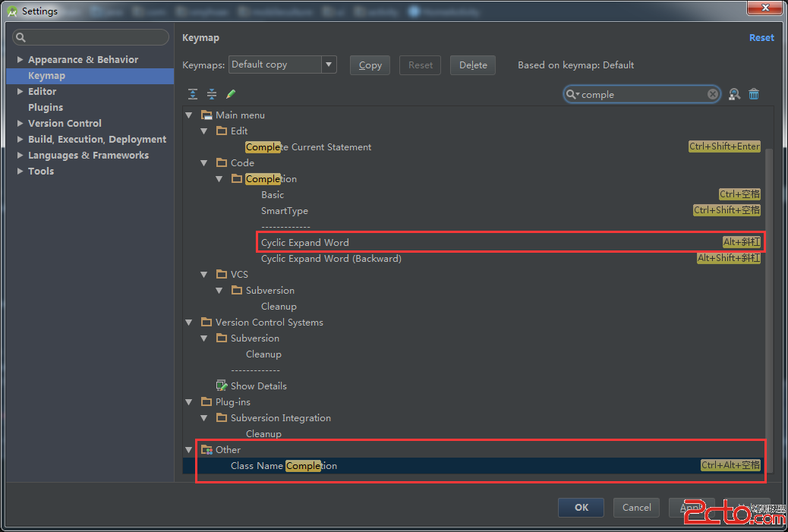This screenshot has width=788, height=532.
Task: Collapse the Plug-ins tree node
Action: (189, 402)
